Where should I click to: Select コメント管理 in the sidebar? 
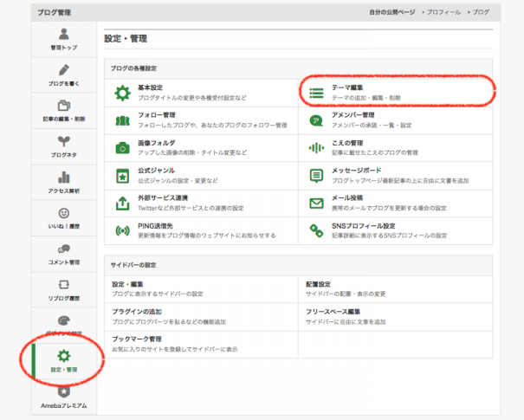[x=63, y=255]
